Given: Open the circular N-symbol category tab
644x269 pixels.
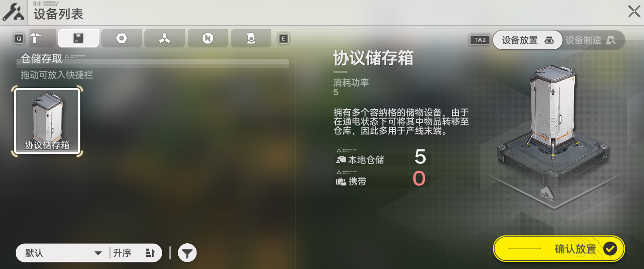Looking at the screenshot, I should [x=207, y=38].
